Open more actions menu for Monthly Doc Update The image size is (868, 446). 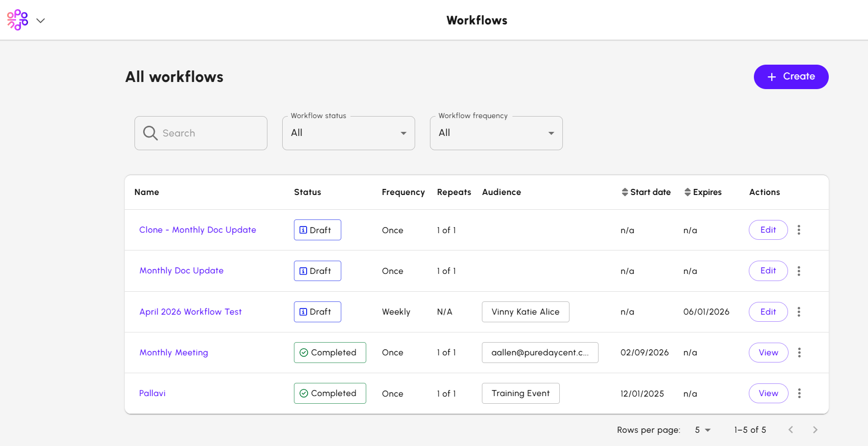[x=799, y=271]
